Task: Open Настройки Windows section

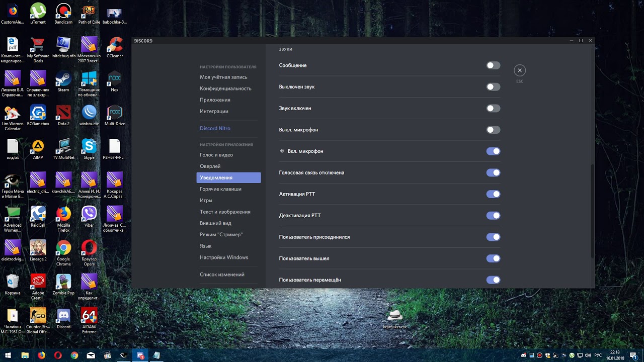Action: [228, 257]
